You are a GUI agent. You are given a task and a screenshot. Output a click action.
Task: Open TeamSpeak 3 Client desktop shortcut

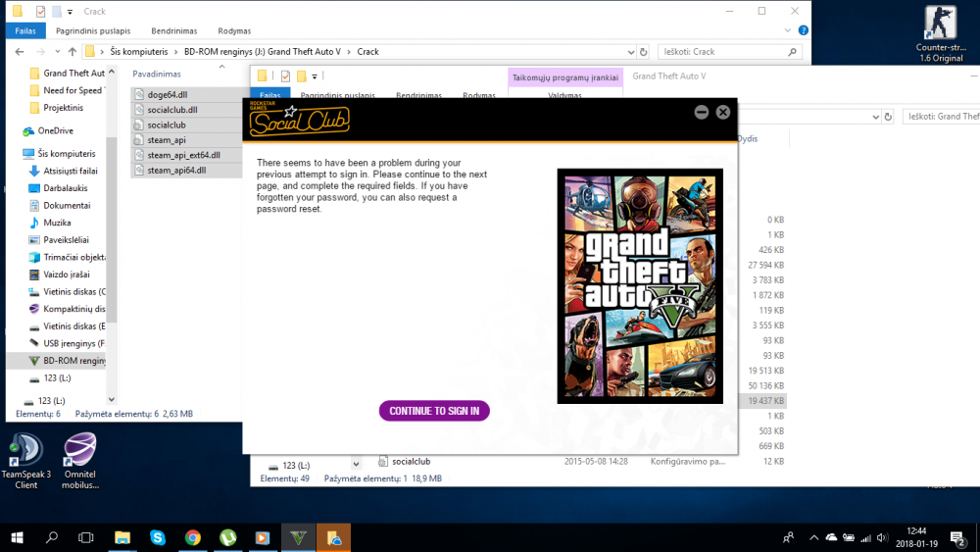(x=25, y=461)
